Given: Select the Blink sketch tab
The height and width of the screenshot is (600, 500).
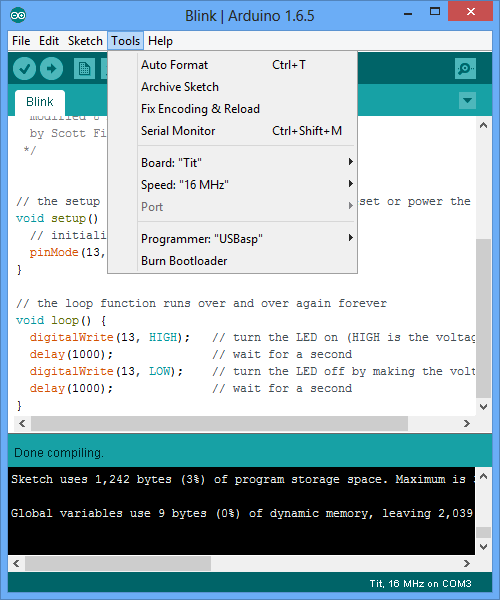Looking at the screenshot, I should coord(40,102).
